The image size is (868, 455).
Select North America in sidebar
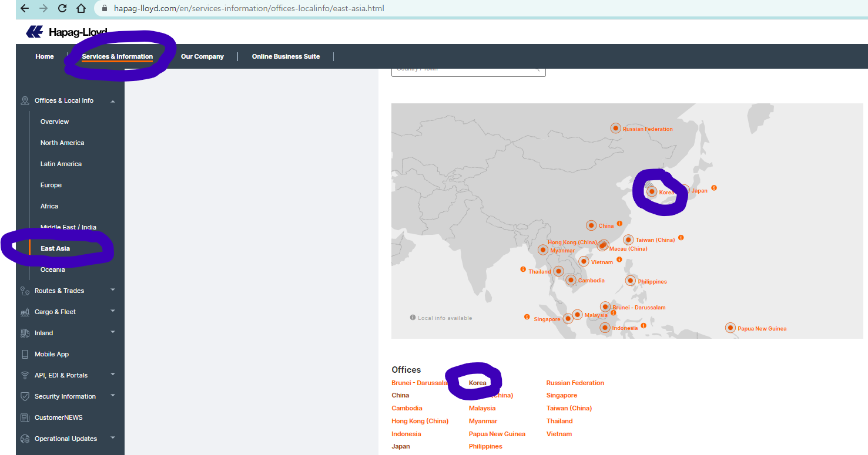62,143
